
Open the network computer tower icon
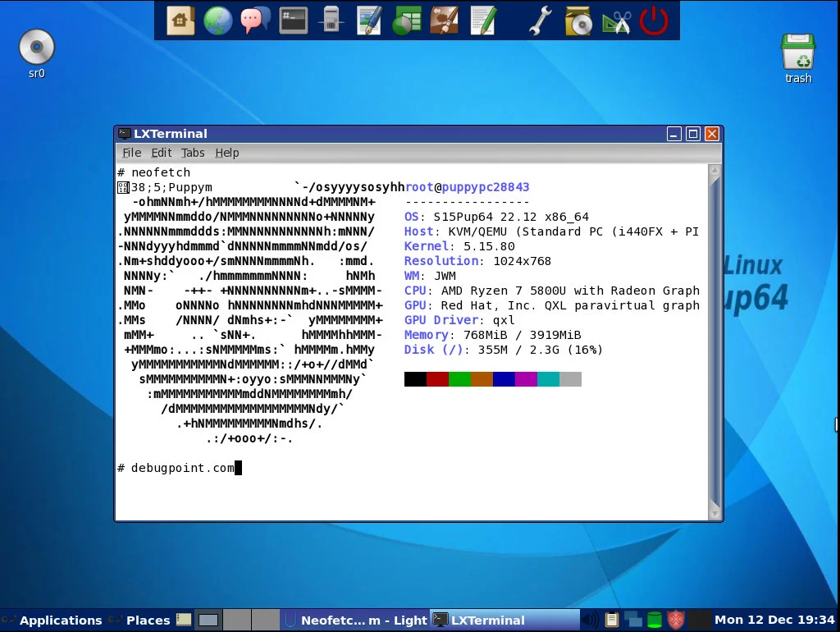[x=331, y=21]
